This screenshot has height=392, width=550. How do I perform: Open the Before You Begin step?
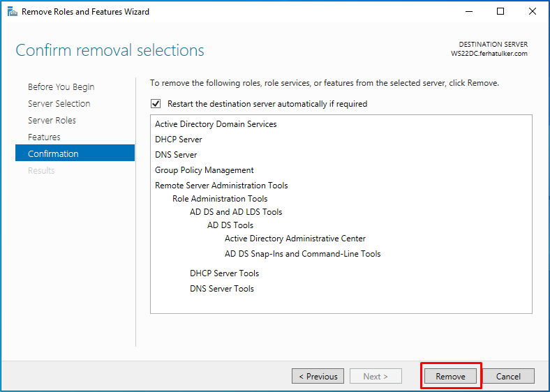click(x=61, y=86)
